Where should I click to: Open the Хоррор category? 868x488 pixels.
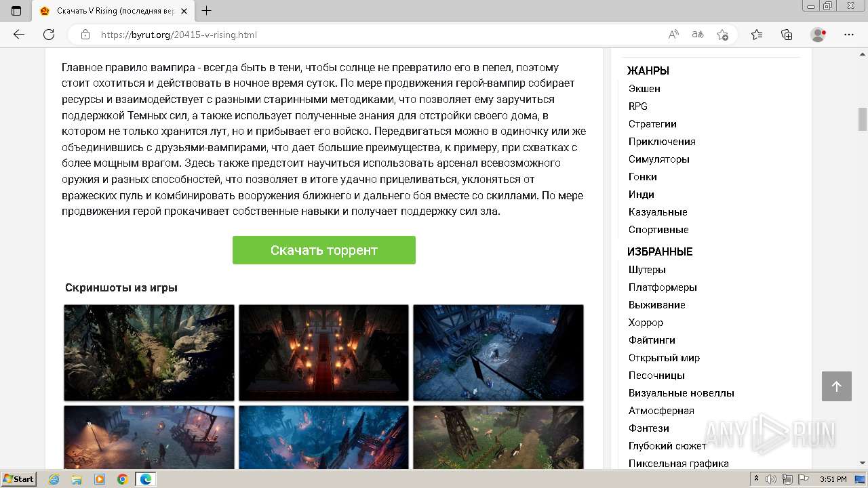pyautogui.click(x=646, y=323)
